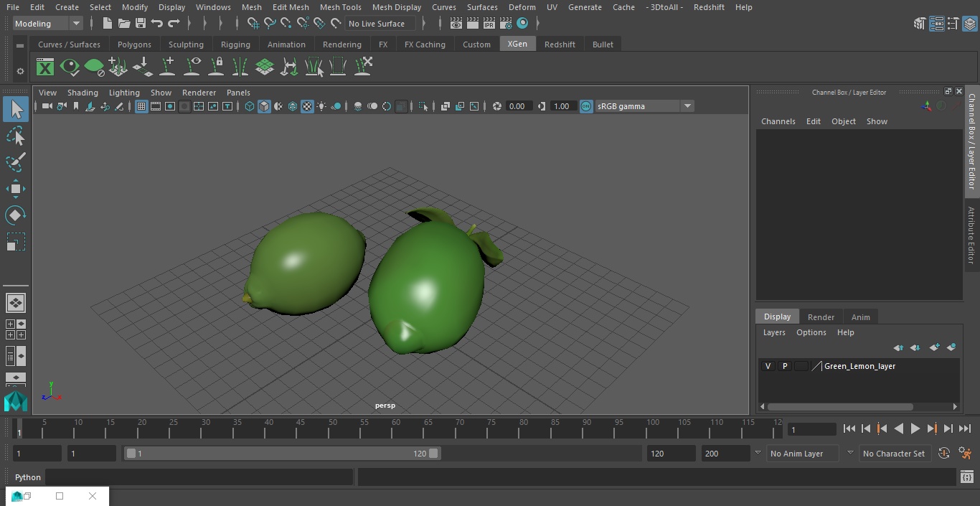980x506 pixels.
Task: Go to end of playback range
Action: [x=965, y=428]
